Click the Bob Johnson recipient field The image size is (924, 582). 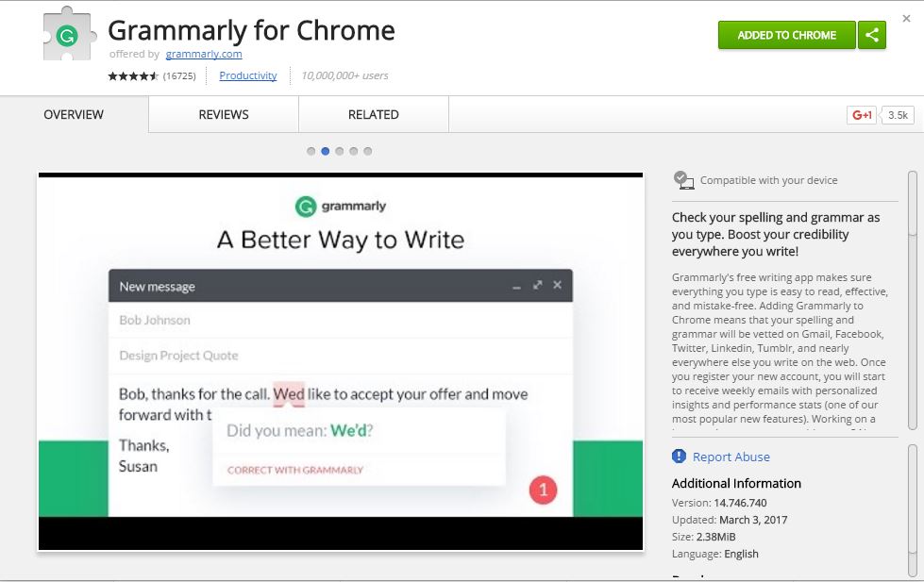click(341, 320)
